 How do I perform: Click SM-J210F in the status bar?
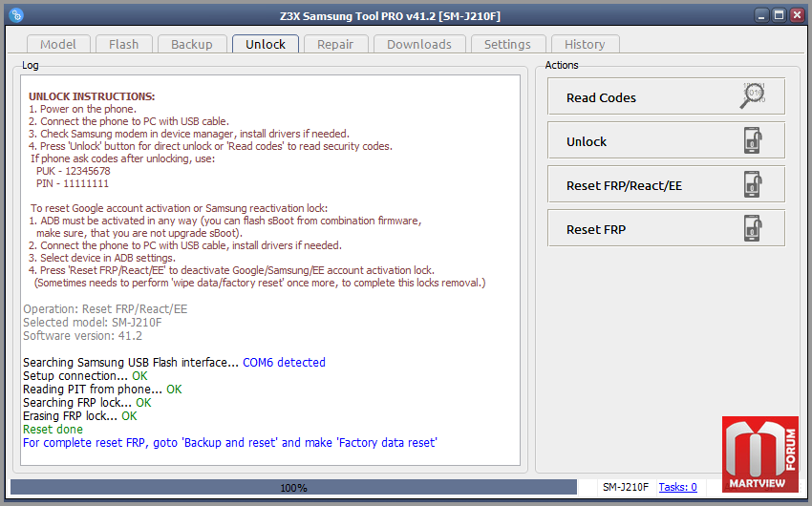pos(626,487)
